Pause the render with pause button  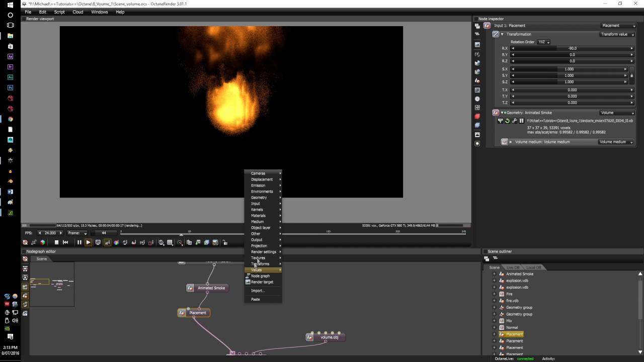pos(79,242)
